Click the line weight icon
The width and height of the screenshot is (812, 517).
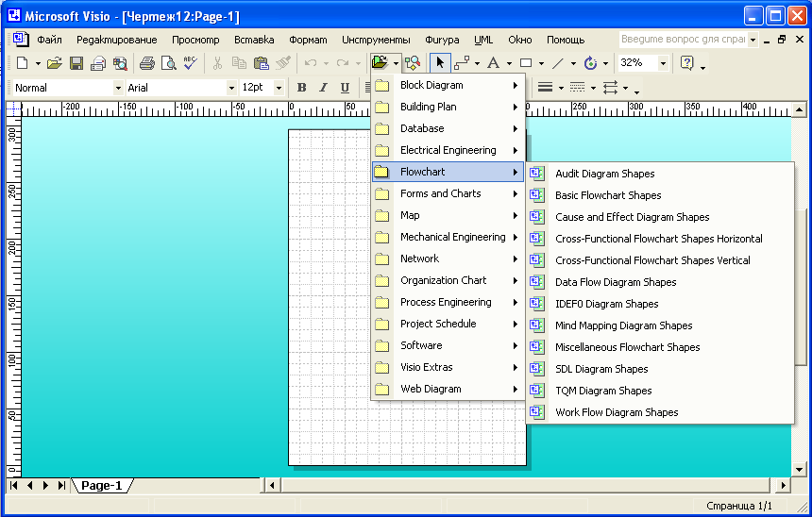[545, 87]
